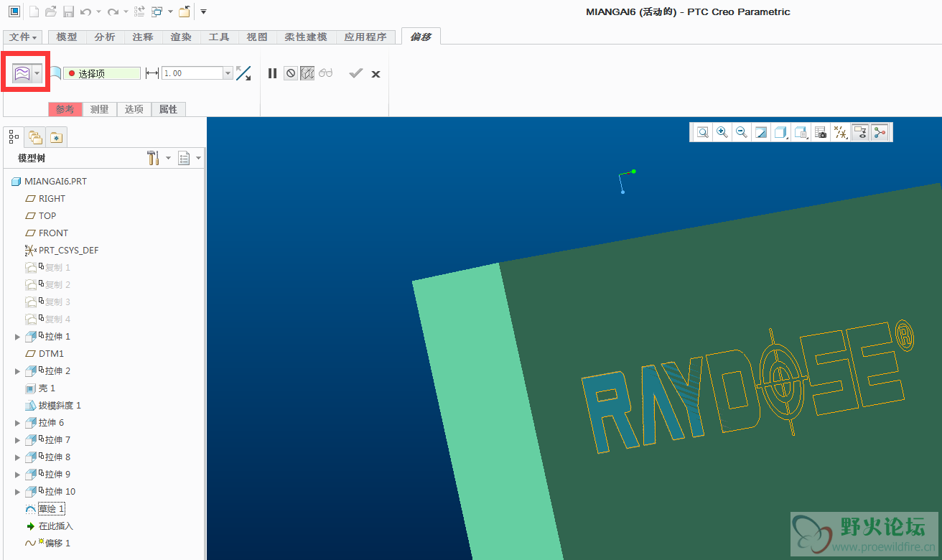Switch to the 柔性建模 ribbon tab
942x560 pixels.
305,37
